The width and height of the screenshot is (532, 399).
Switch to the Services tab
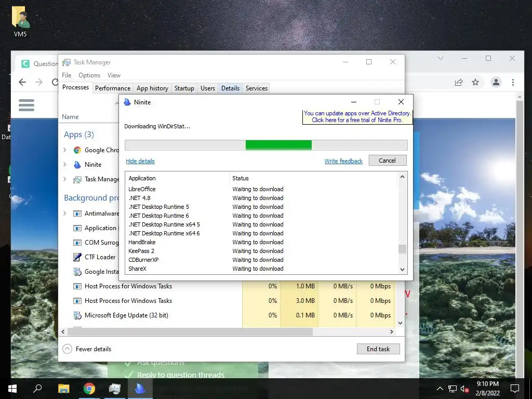click(x=257, y=88)
